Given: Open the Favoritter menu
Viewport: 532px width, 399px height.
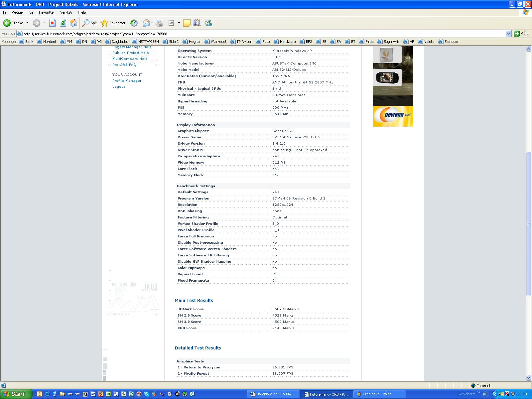Looking at the screenshot, I should point(47,12).
